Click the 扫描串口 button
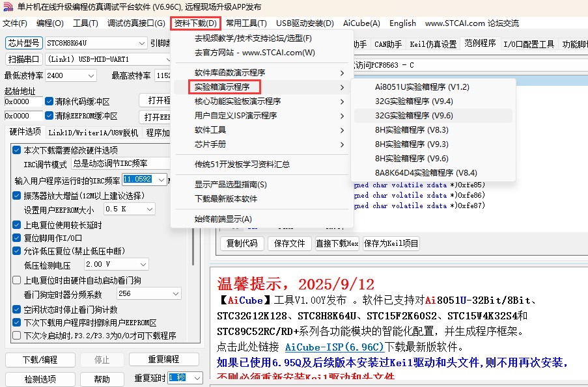This screenshot has height=387, width=588. pyautogui.click(x=24, y=59)
